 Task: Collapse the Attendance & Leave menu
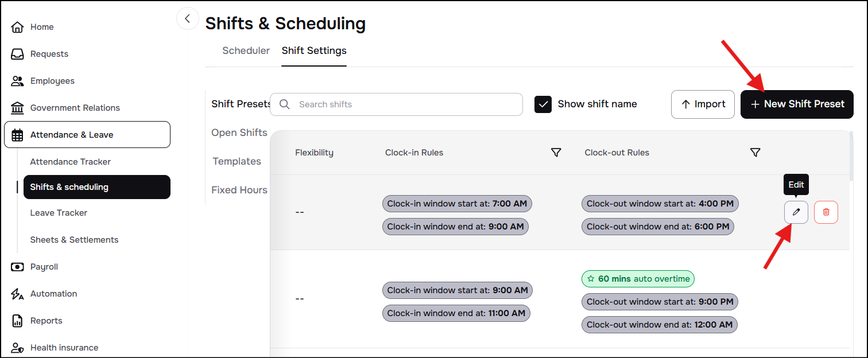(87, 135)
